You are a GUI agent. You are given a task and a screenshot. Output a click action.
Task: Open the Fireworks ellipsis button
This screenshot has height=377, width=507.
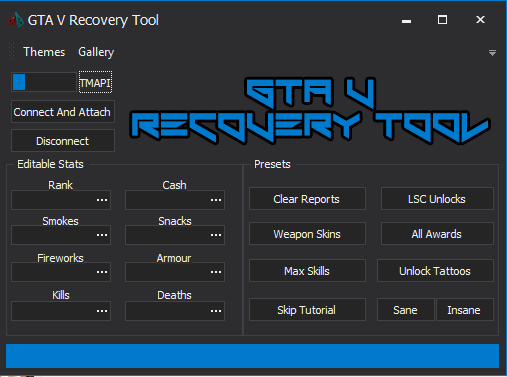coord(102,272)
